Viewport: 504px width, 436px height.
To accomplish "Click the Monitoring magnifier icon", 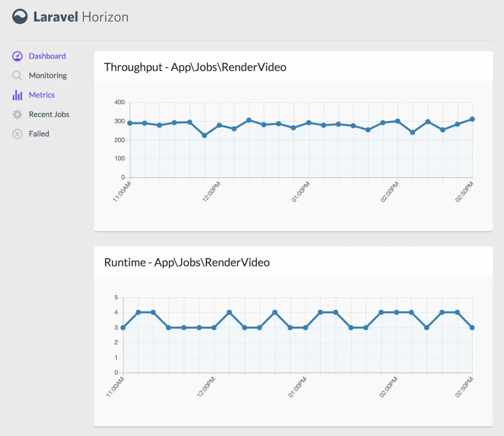I will pyautogui.click(x=17, y=76).
